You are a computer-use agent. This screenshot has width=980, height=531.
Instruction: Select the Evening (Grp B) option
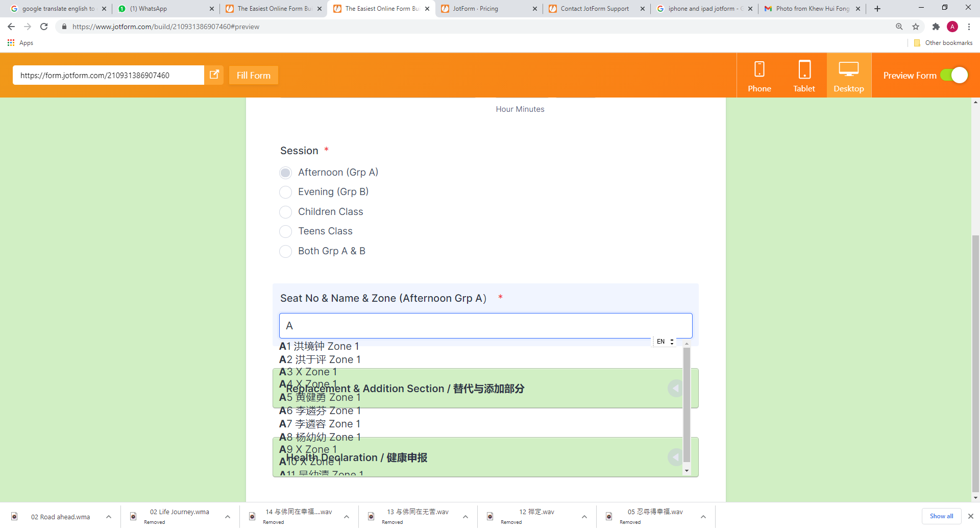point(286,192)
